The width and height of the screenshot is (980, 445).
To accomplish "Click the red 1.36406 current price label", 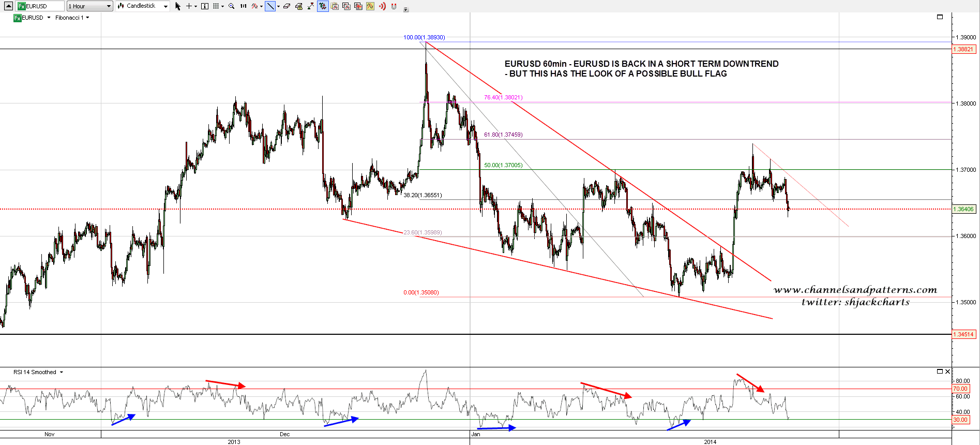I will click(x=963, y=209).
